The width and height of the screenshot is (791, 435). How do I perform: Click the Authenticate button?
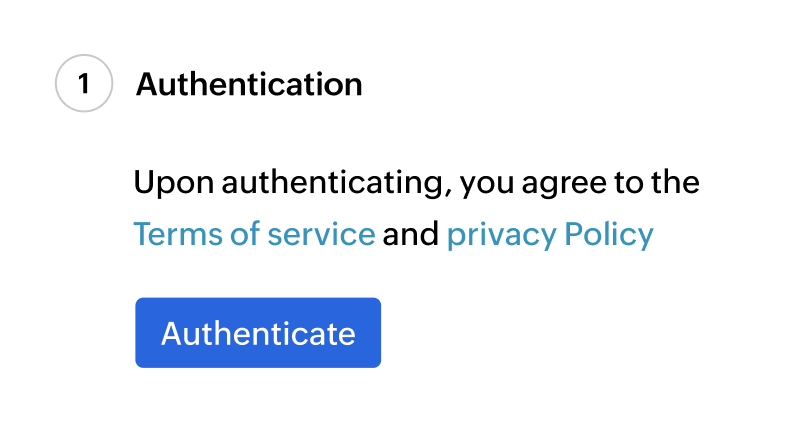[258, 333]
